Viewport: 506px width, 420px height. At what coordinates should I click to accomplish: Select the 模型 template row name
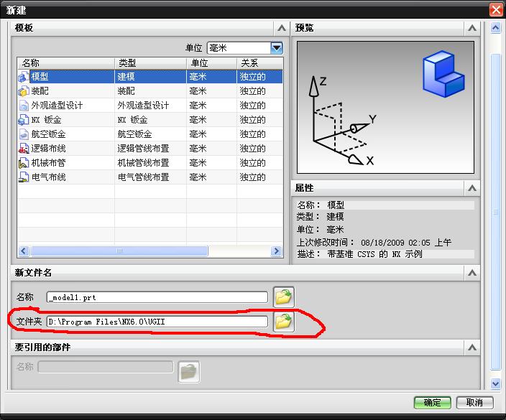click(x=40, y=77)
